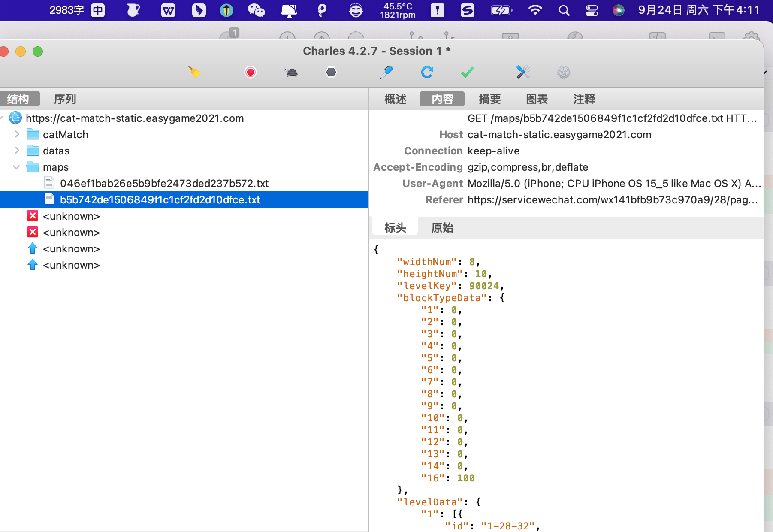Clear the current session with the broom icon
773x532 pixels.
click(195, 72)
